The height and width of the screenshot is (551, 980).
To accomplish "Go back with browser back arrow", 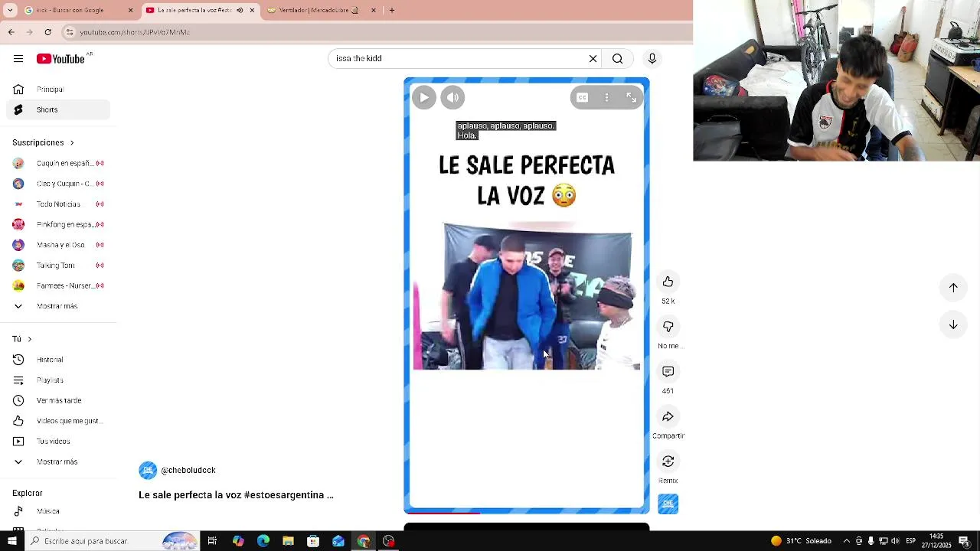I will 11,32.
